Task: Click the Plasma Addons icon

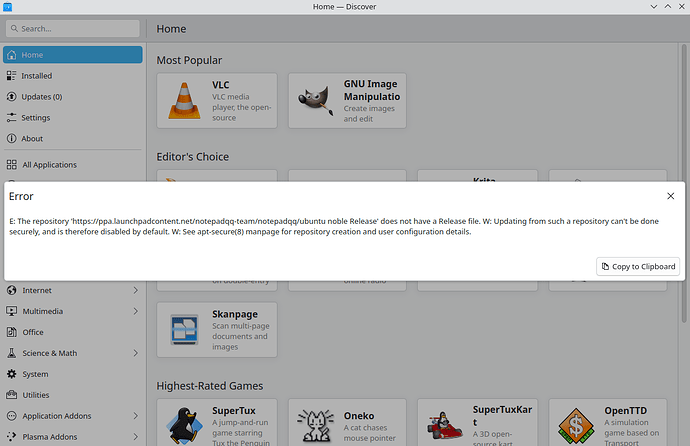Action: coord(12,437)
